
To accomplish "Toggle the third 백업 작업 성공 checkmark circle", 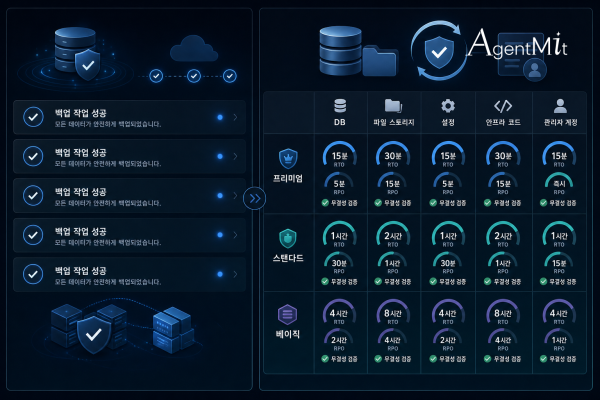I will [x=33, y=196].
